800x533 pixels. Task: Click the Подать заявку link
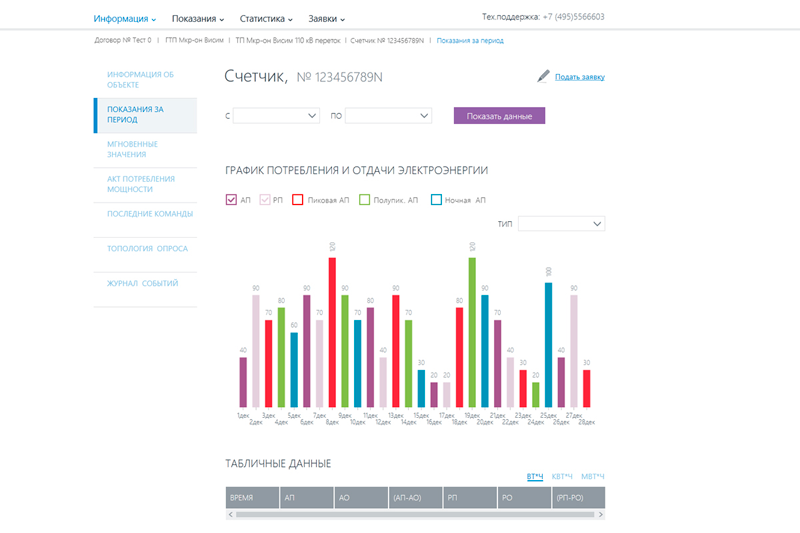click(x=580, y=77)
